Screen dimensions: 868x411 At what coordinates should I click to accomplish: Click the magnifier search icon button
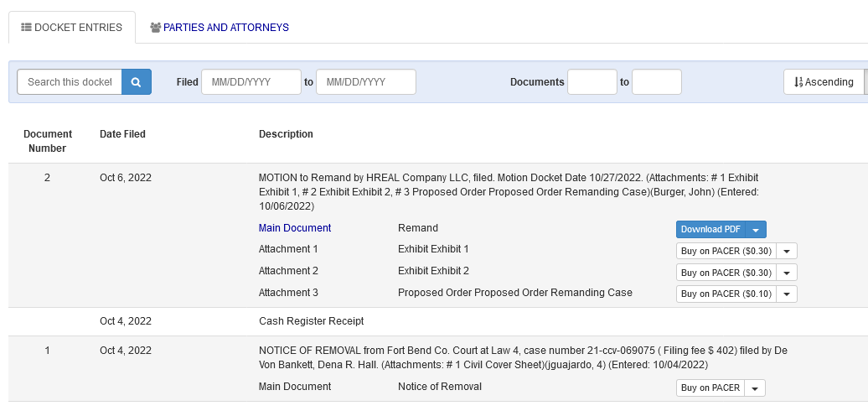[x=137, y=82]
